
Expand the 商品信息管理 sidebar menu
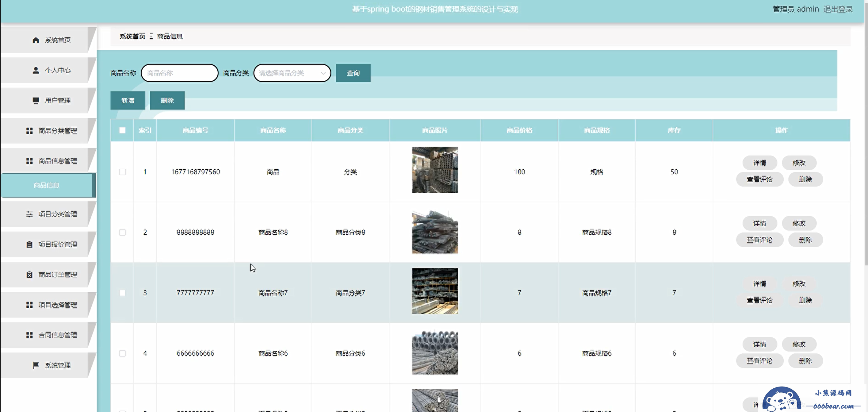(57, 161)
